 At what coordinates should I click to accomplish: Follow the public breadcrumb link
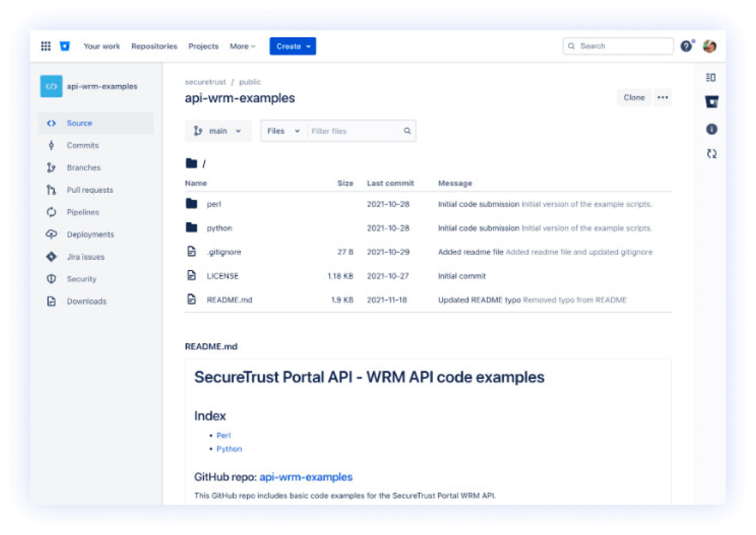click(x=250, y=82)
